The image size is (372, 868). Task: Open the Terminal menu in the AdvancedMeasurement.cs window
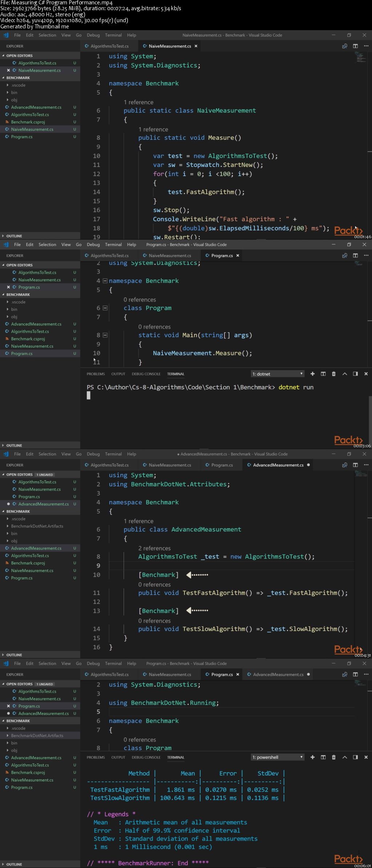[113, 454]
